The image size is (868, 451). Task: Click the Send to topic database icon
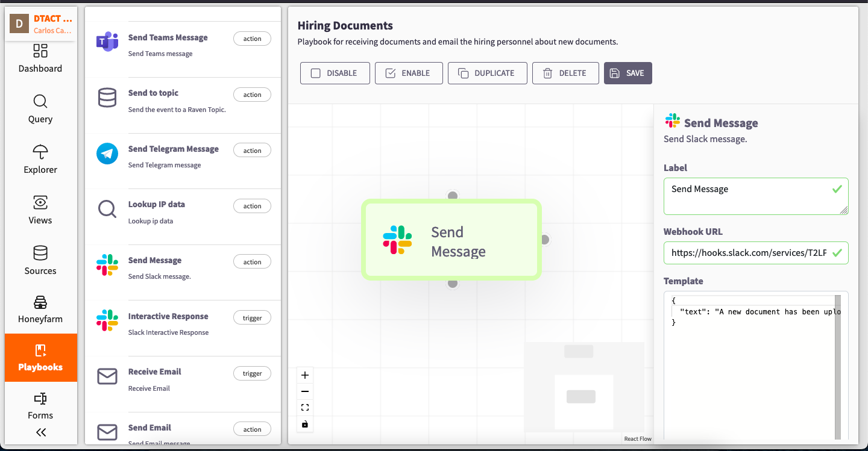point(107,98)
